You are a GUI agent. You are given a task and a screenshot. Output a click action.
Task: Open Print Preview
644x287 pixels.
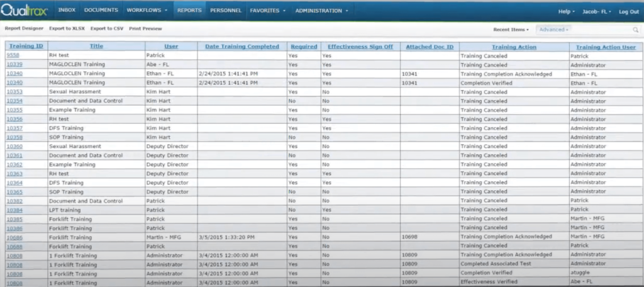[x=145, y=29]
